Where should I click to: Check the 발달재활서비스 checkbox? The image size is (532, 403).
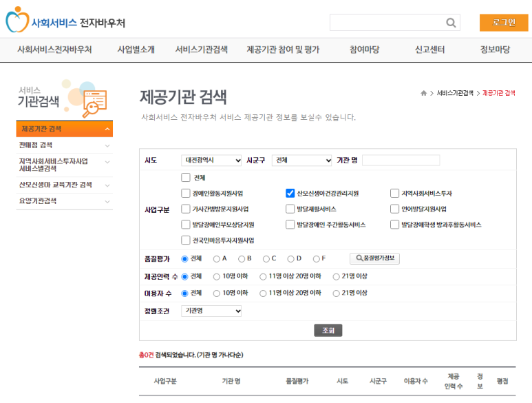tap(290, 209)
